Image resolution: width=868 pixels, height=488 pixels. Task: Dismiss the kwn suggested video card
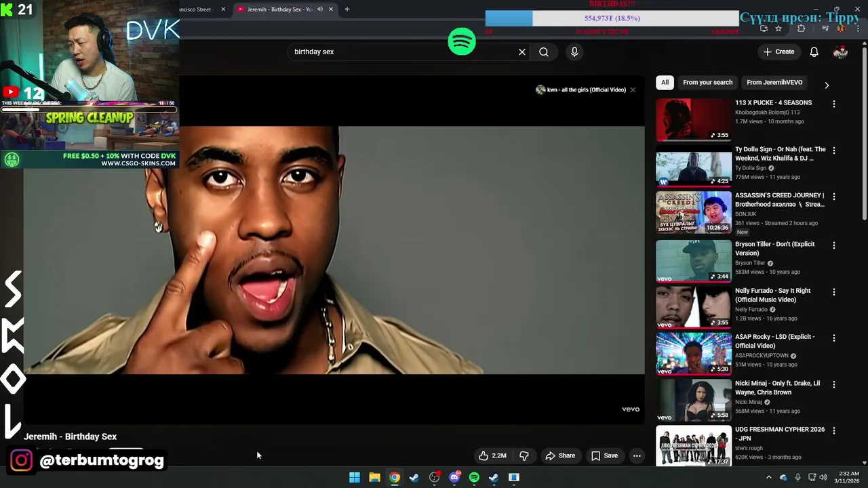[633, 89]
